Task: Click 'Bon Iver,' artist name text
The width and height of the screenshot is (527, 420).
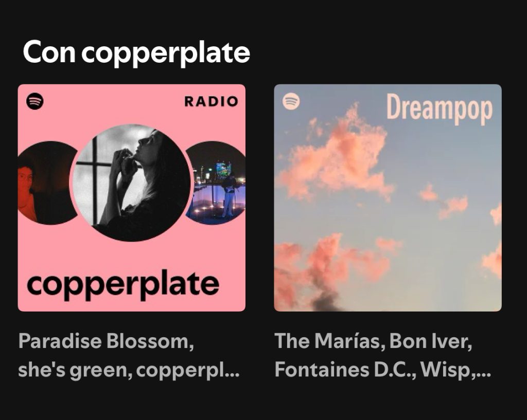Action: [431, 341]
